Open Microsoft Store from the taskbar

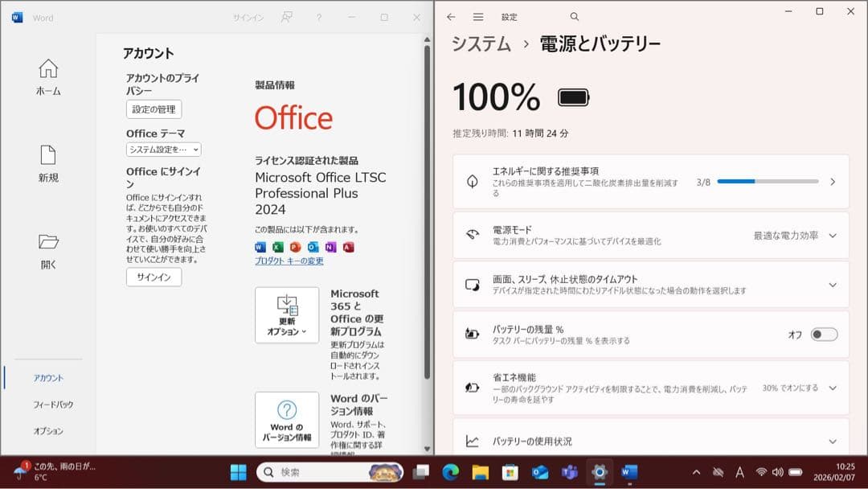510,472
